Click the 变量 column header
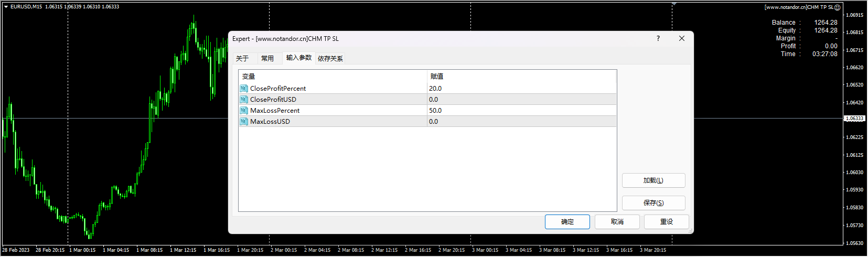This screenshot has height=257, width=868. coord(249,77)
